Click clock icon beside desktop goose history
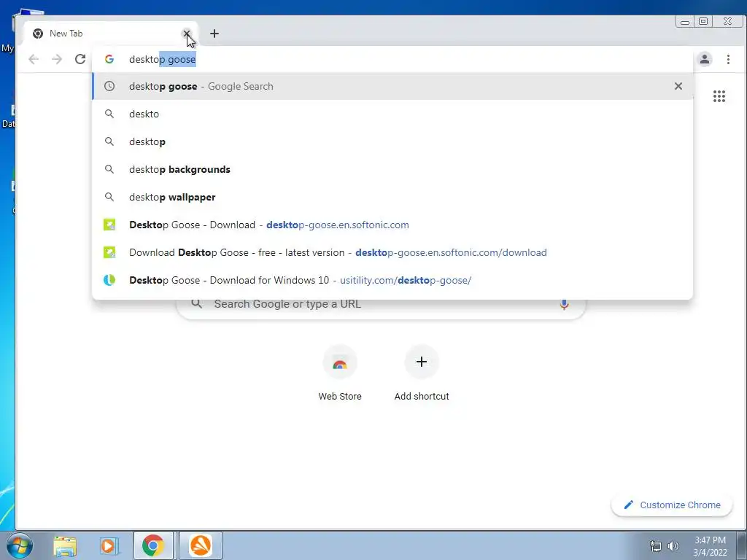 tap(109, 86)
